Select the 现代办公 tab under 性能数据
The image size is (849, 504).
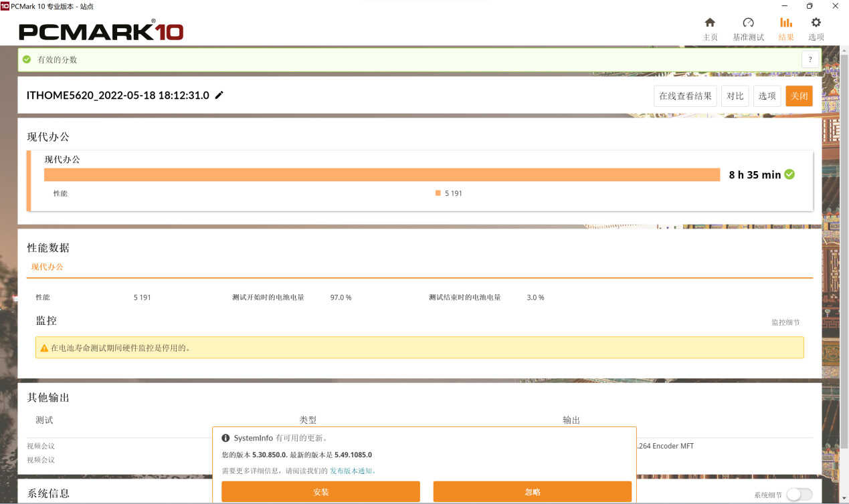point(48,267)
